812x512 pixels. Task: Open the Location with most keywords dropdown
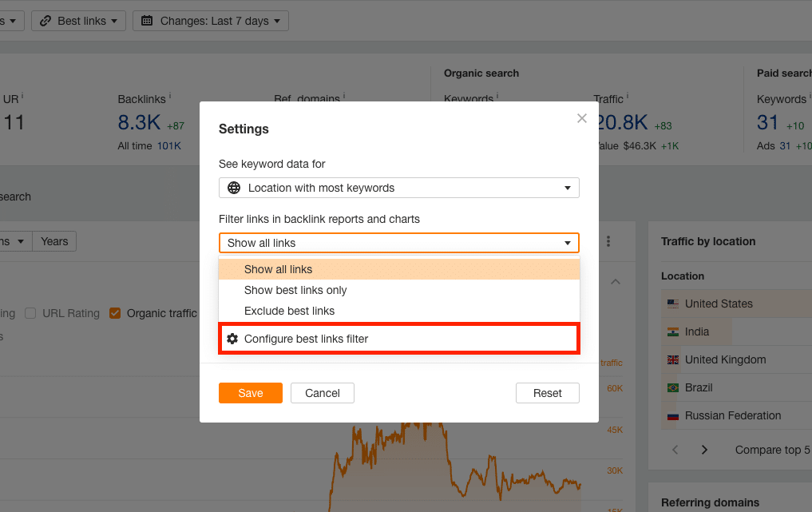[398, 188]
